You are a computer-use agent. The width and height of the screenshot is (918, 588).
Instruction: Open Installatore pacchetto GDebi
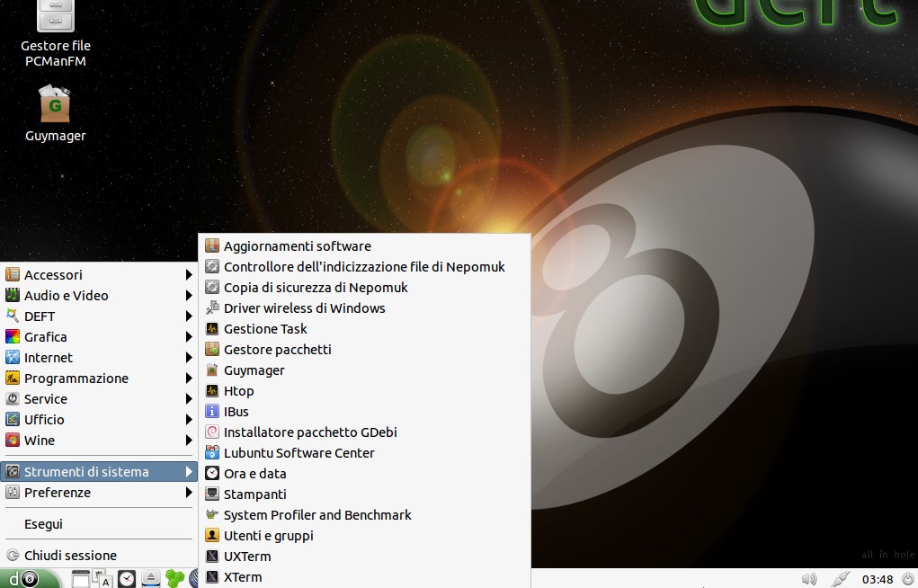[x=364, y=432]
